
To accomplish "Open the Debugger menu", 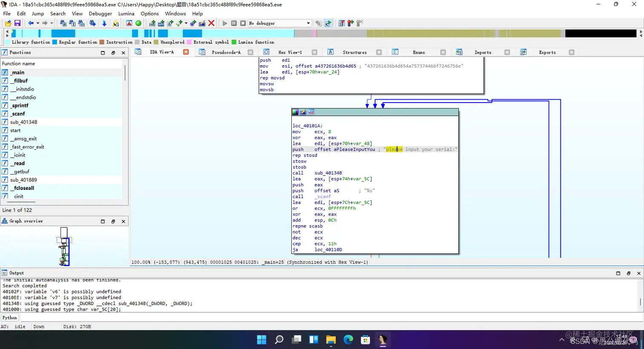I will pos(101,14).
